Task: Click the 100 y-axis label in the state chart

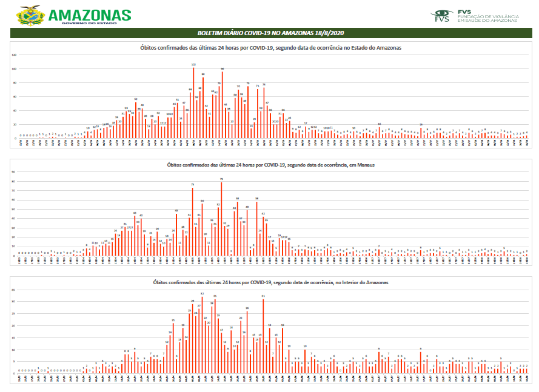Action: click(x=13, y=68)
